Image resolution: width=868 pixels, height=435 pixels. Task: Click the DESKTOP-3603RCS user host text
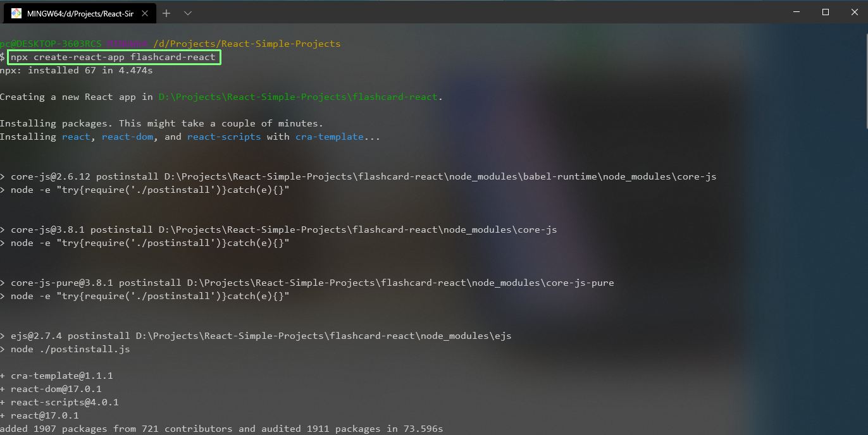[51, 44]
